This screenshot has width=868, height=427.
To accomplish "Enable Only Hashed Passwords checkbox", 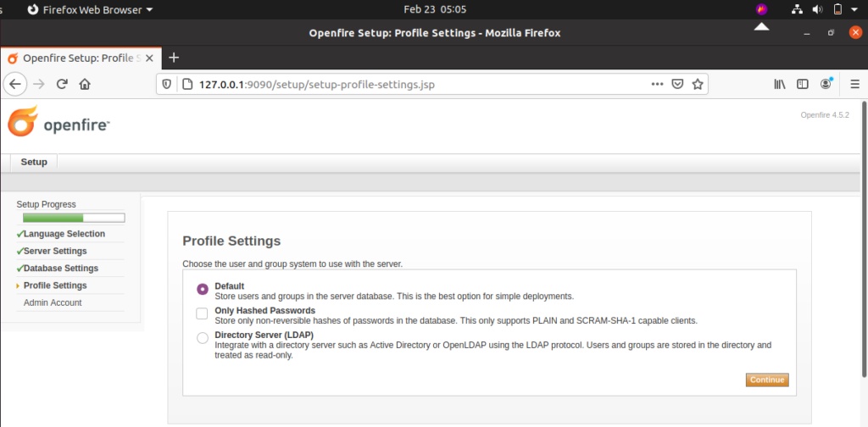I will tap(202, 313).
